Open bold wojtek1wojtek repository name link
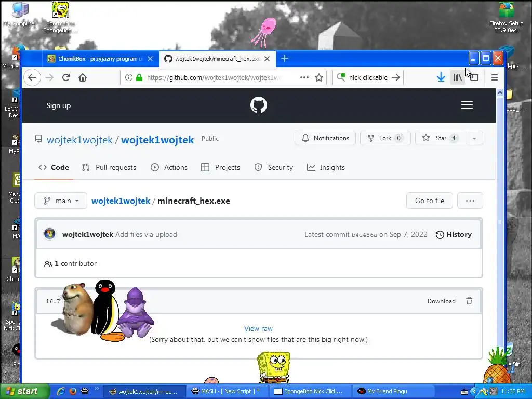This screenshot has width=532, height=399. click(x=157, y=140)
